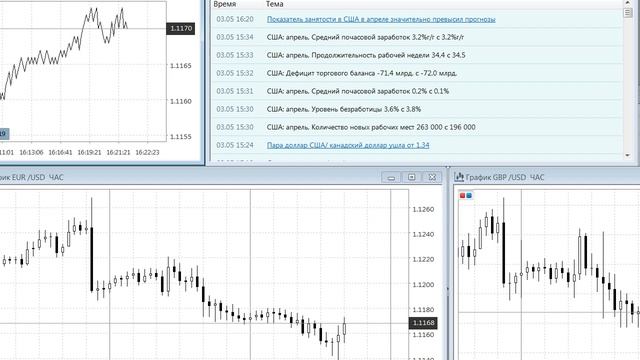Sort news by Тема column header

coord(274,4)
